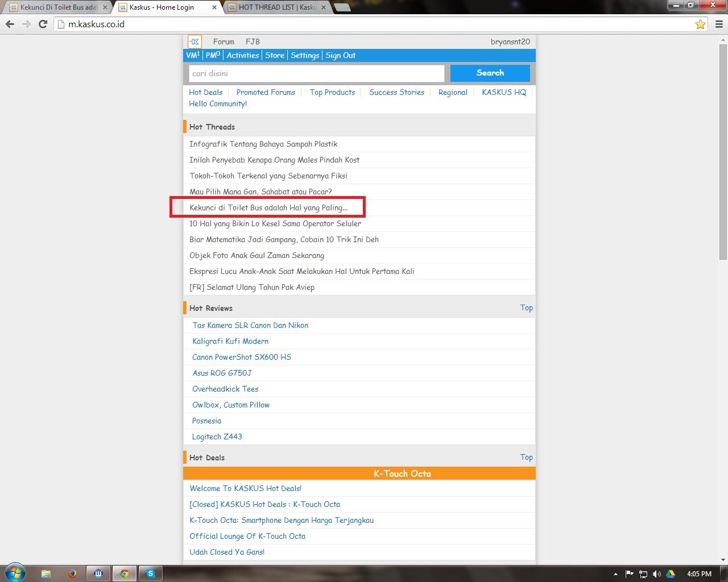This screenshot has width=728, height=582.
Task: Close the Kaskus - Home Login tab
Action: point(214,7)
